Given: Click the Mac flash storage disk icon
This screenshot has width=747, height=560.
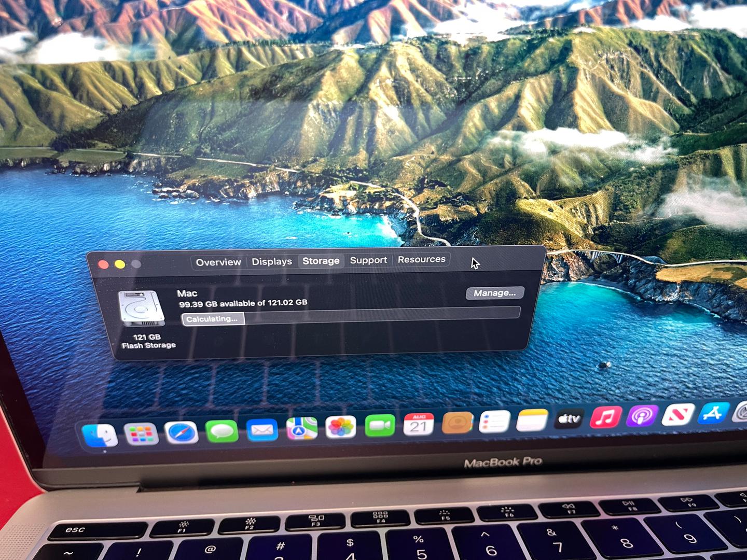Looking at the screenshot, I should coord(142,308).
